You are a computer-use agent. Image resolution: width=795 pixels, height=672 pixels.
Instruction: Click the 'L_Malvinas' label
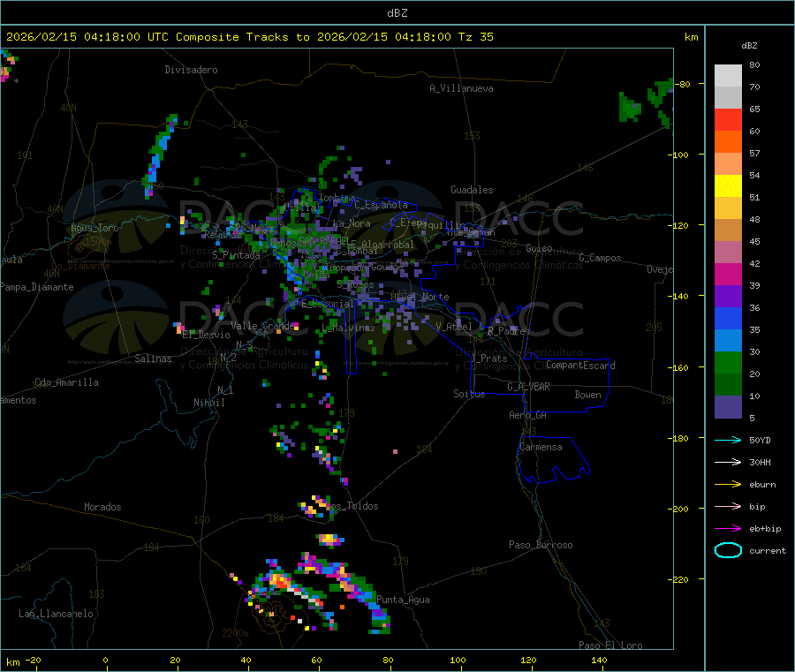tap(348, 328)
